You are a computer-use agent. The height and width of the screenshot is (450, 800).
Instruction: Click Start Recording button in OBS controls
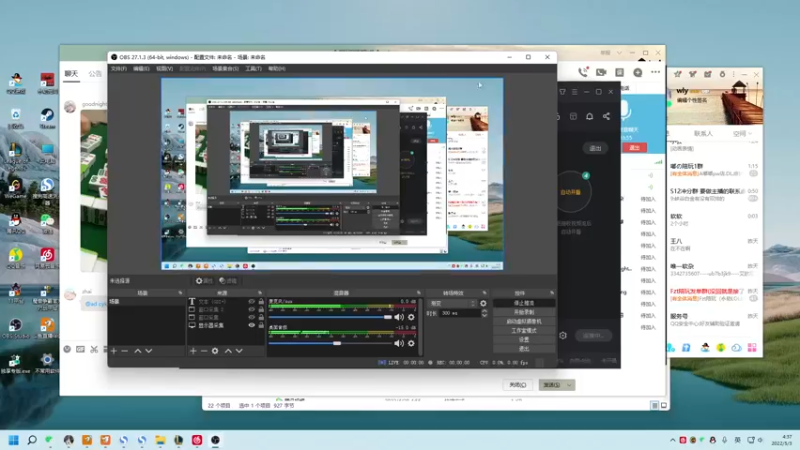[x=524, y=312]
